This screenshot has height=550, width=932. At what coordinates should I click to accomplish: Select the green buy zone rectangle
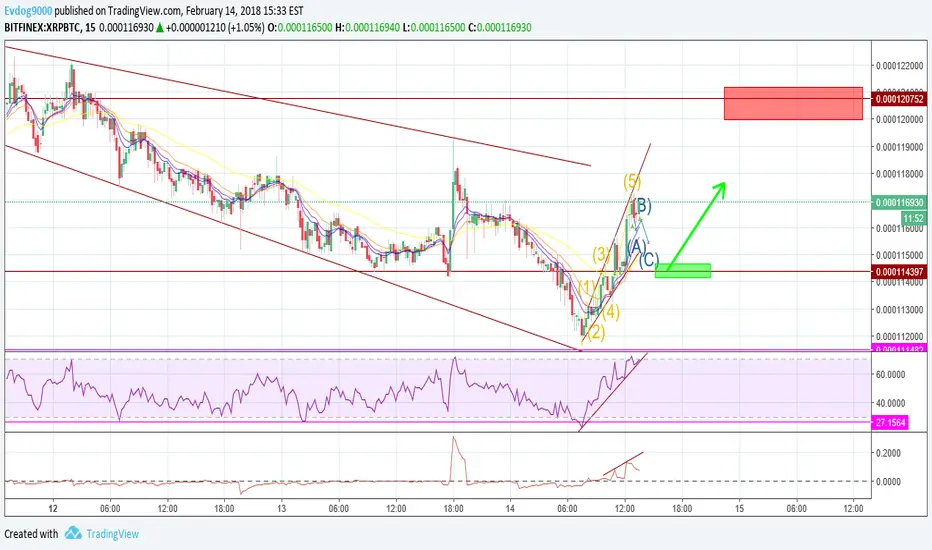pos(682,271)
